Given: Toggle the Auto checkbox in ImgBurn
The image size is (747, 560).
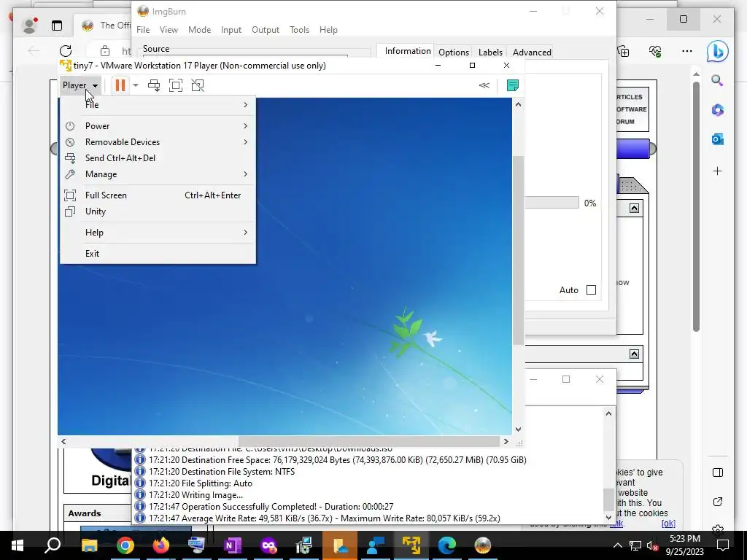Looking at the screenshot, I should pos(591,290).
